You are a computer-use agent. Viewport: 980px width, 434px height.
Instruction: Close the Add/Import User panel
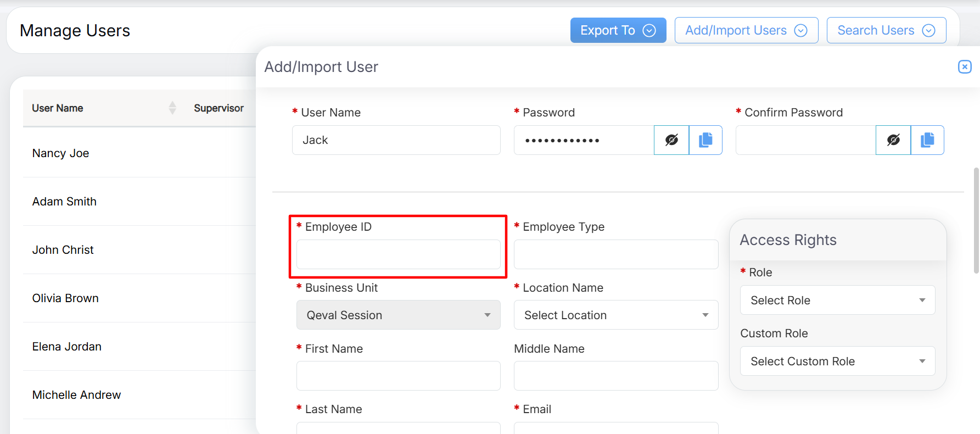click(x=964, y=67)
